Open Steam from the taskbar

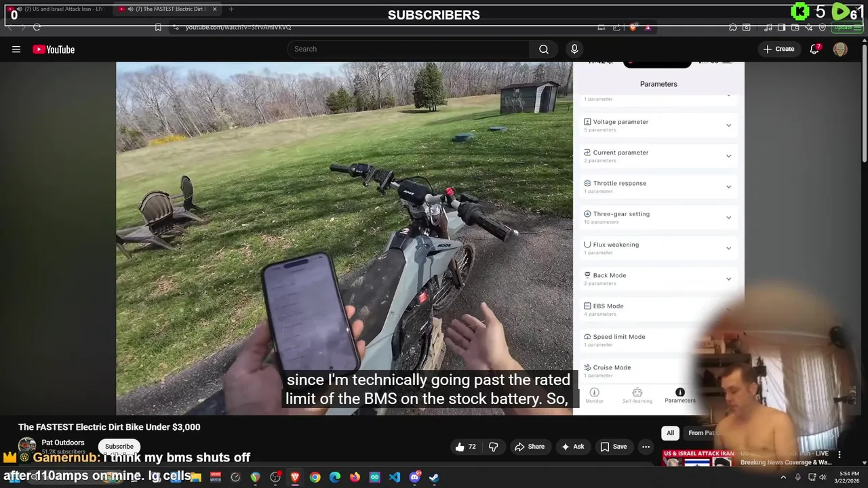pos(434,477)
